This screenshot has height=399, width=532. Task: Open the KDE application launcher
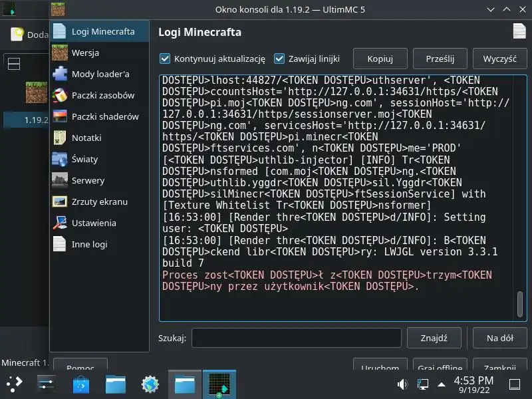click(x=14, y=384)
